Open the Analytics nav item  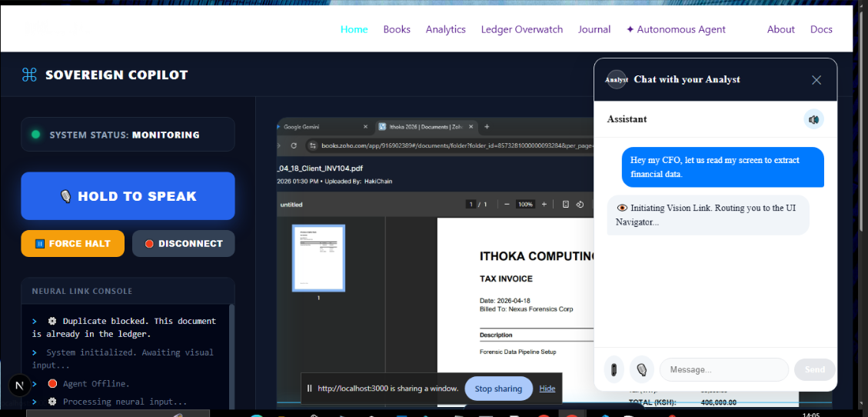click(446, 29)
